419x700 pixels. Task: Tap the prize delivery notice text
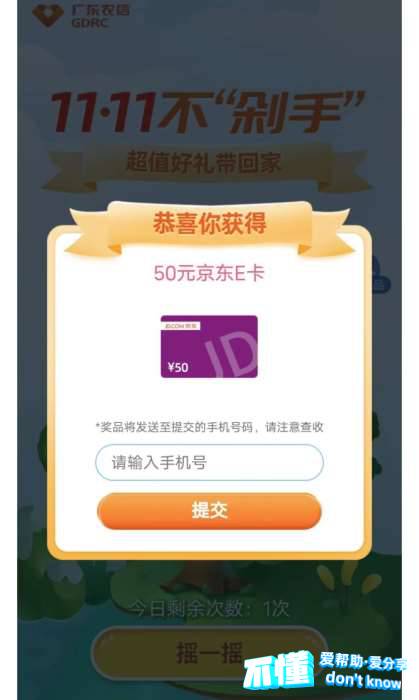(x=209, y=427)
